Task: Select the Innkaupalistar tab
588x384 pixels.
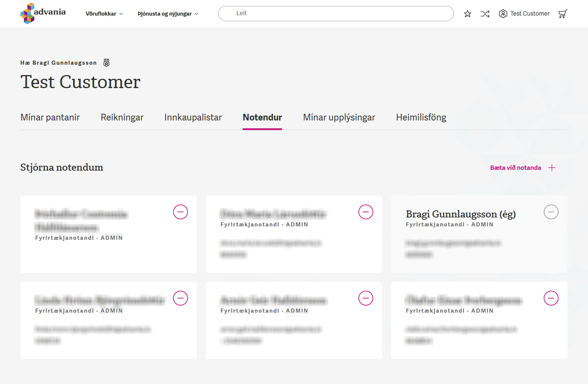Action: 193,117
